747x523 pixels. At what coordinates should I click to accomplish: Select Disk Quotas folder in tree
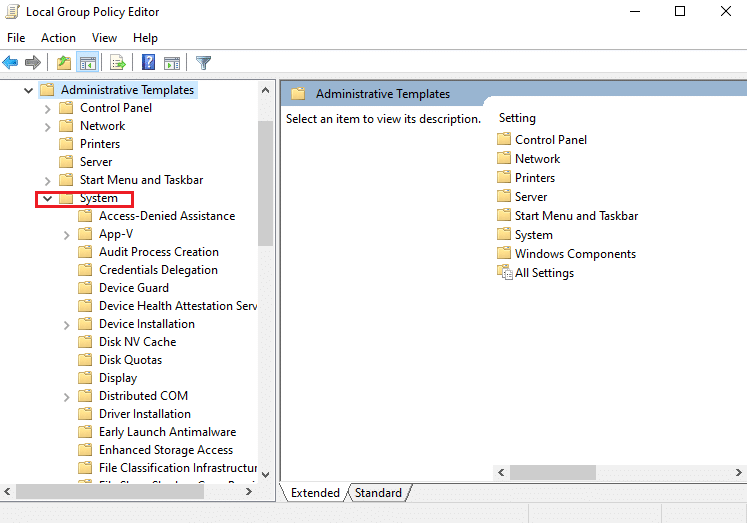[x=130, y=360]
